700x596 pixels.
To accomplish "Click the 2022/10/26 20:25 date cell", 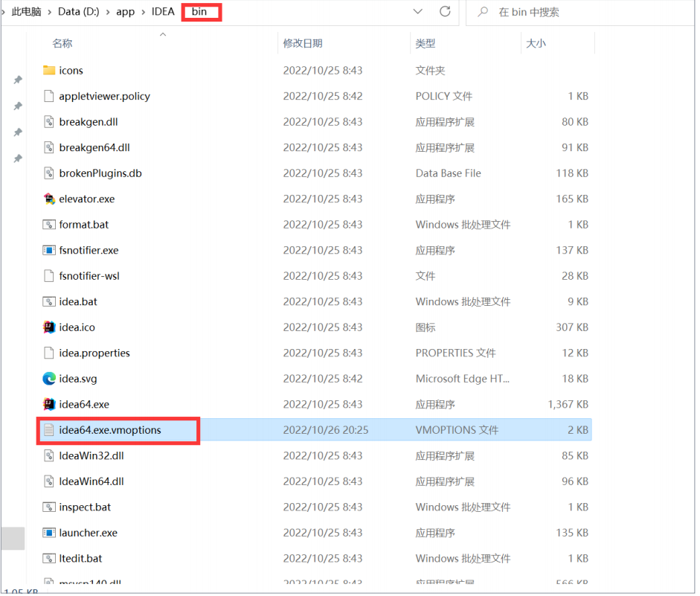I will point(325,430).
